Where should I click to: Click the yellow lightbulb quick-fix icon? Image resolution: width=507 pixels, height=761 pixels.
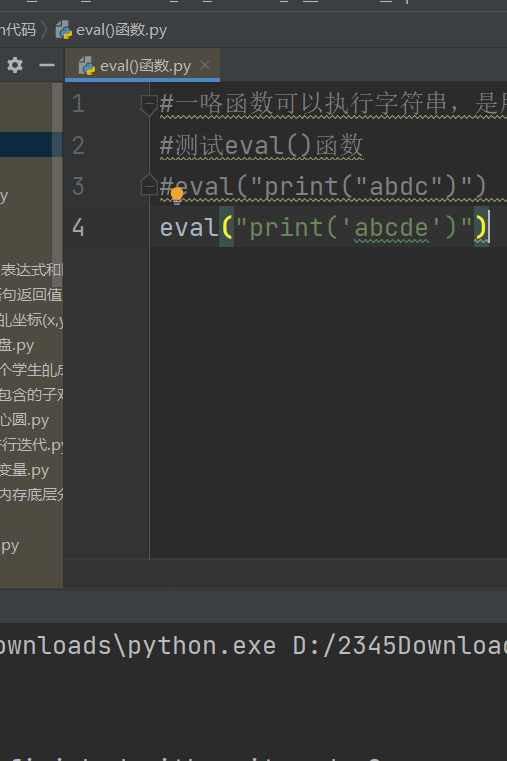point(177,195)
